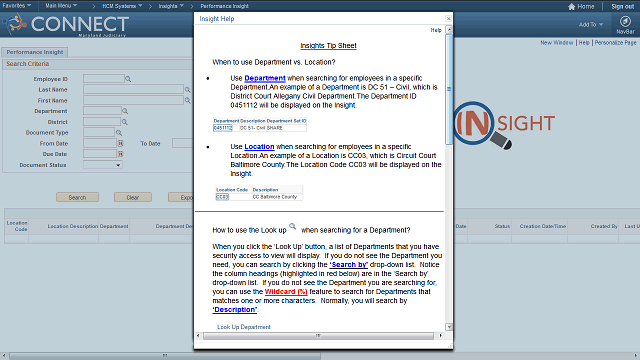
Task: Click the Department input field
Action: point(102,111)
